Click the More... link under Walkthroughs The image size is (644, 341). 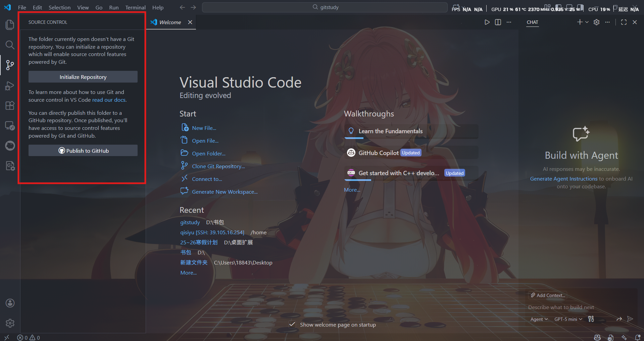coord(352,190)
